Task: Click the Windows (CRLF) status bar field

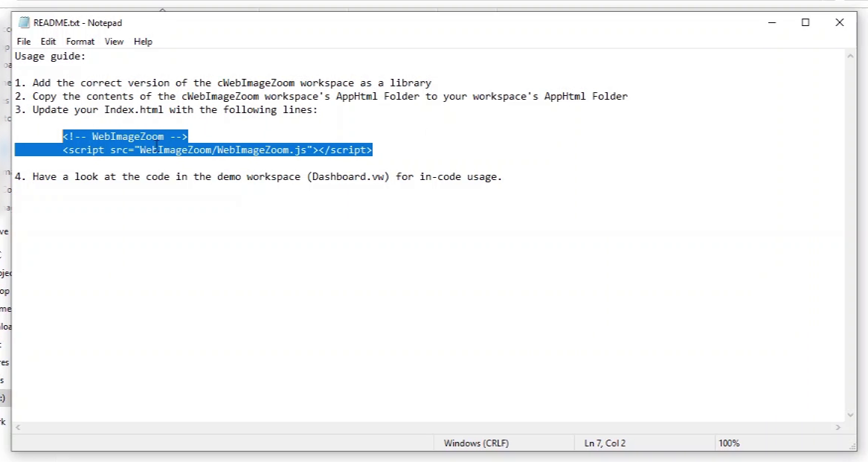Action: tap(476, 443)
